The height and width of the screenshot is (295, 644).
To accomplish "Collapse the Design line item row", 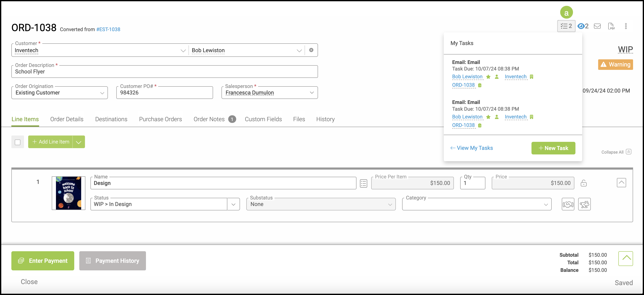I will click(621, 183).
